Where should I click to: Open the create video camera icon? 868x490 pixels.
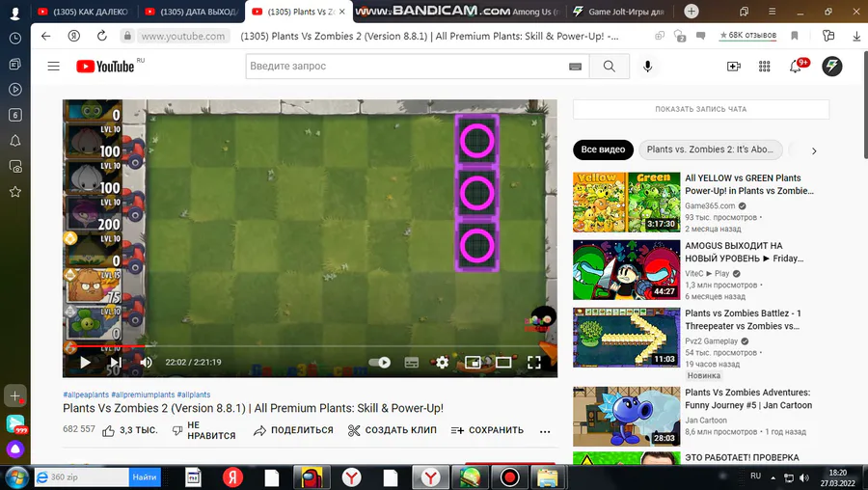pos(734,67)
